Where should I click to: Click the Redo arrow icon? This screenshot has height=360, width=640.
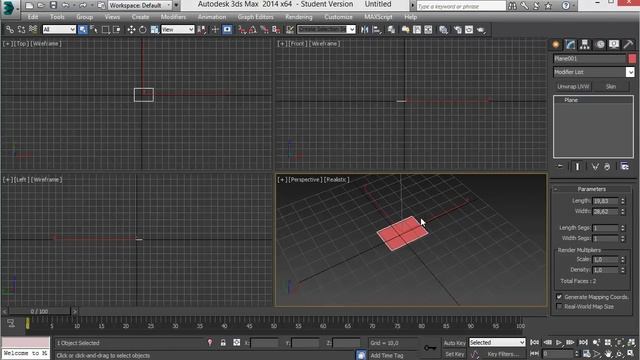[x=83, y=5]
